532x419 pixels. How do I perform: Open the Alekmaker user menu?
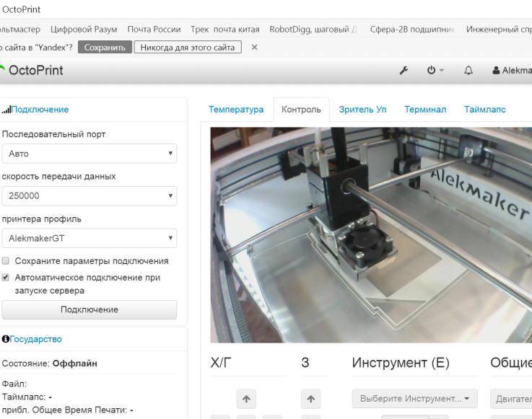(512, 71)
